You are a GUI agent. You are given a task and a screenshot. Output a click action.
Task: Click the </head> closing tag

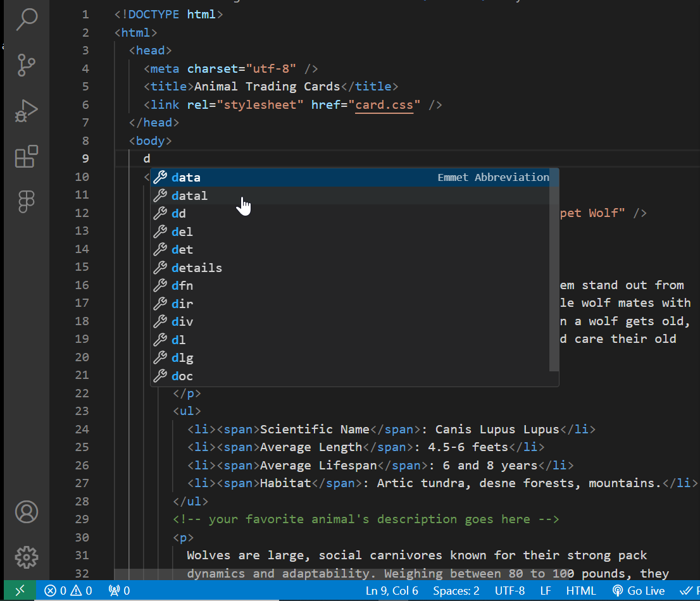[x=154, y=123]
